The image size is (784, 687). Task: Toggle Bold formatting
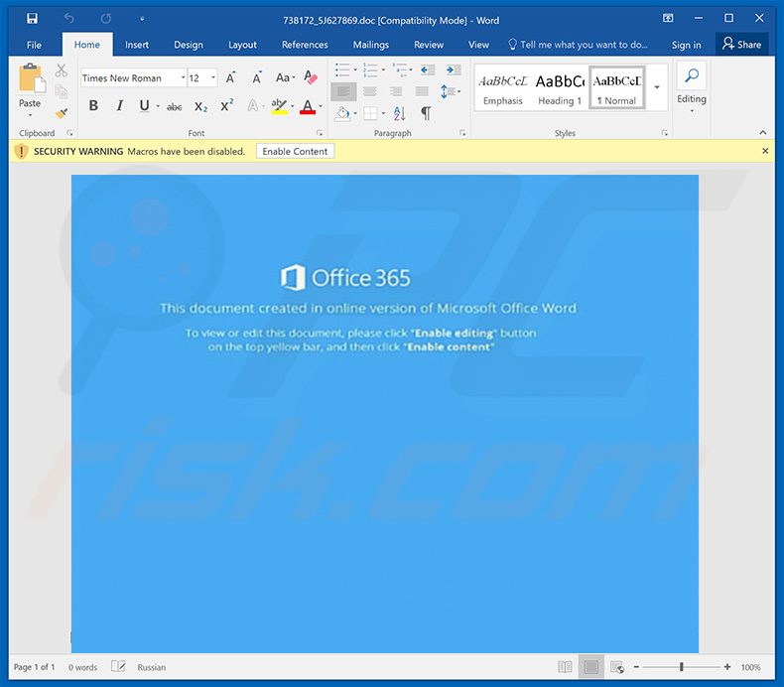click(93, 105)
